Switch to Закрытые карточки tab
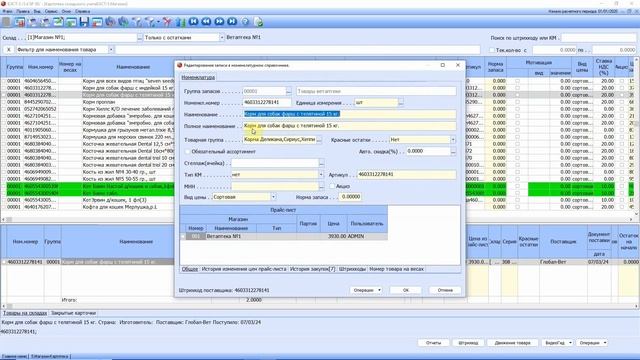This screenshot has height=360, width=640. click(73, 313)
